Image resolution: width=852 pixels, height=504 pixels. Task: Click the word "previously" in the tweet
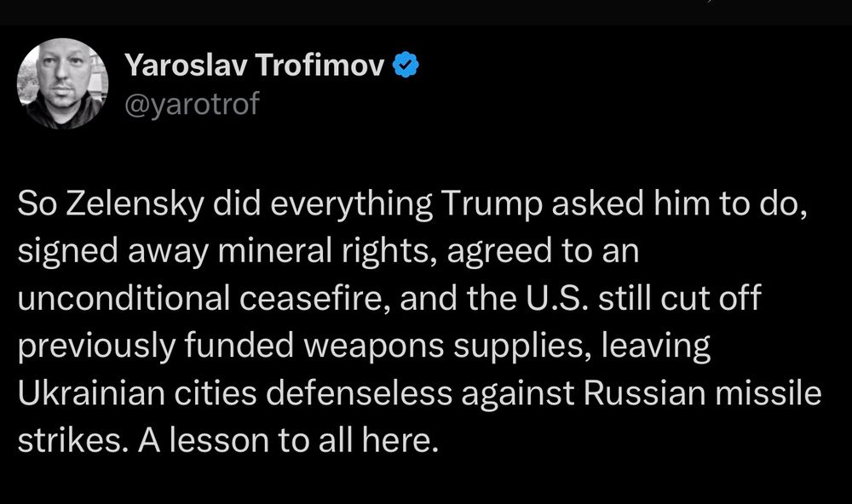point(97,346)
